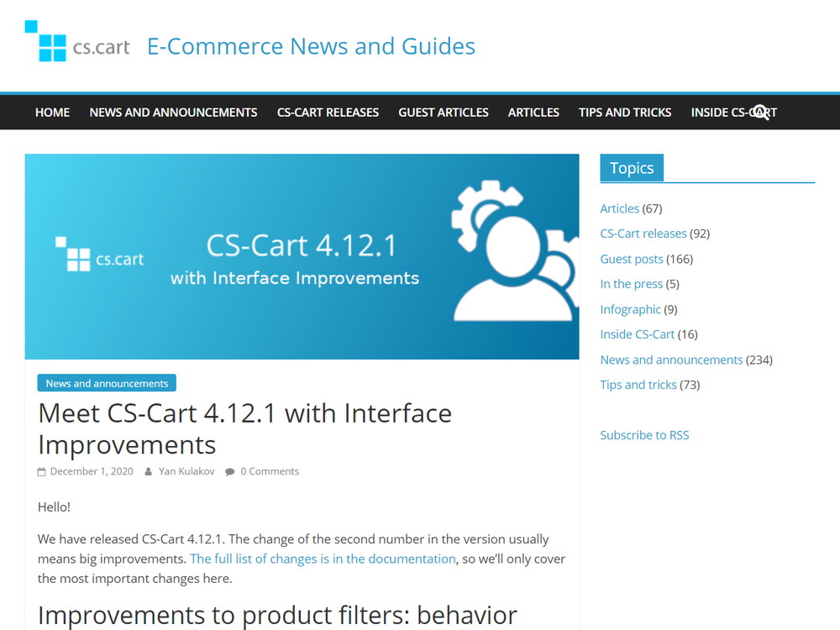Click the Improvements to product filters heading
The width and height of the screenshot is (840, 630).
[277, 615]
